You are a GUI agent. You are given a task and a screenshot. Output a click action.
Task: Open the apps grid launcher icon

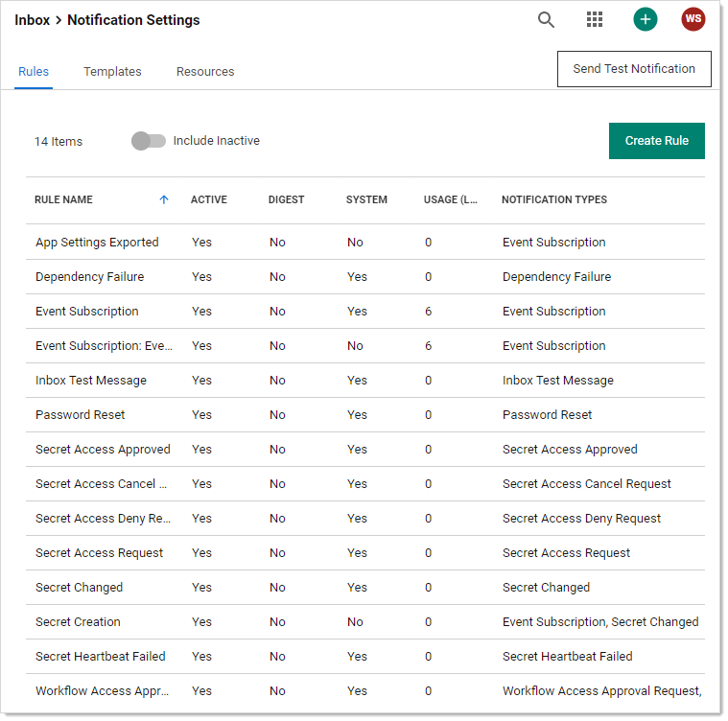(x=595, y=20)
